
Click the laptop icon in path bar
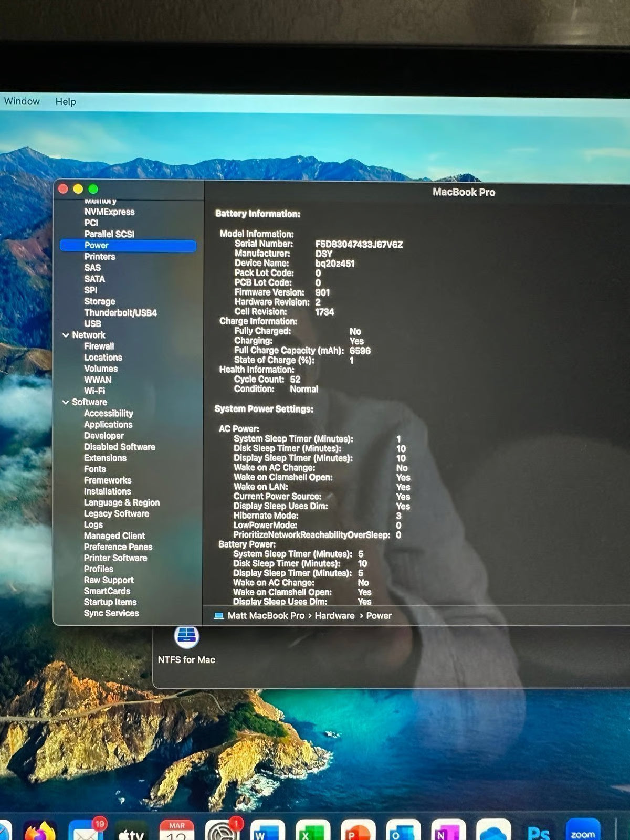pos(219,616)
